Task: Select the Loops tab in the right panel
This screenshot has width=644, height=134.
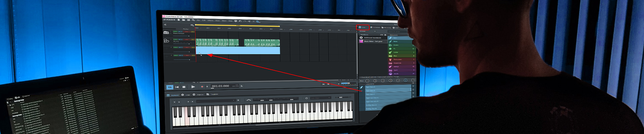Action: (x=362, y=27)
